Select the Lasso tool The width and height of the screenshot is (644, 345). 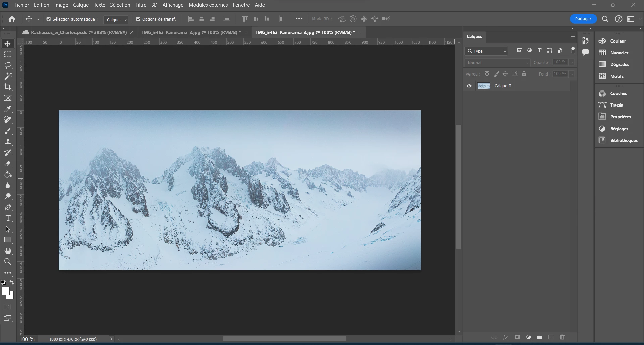(8, 65)
